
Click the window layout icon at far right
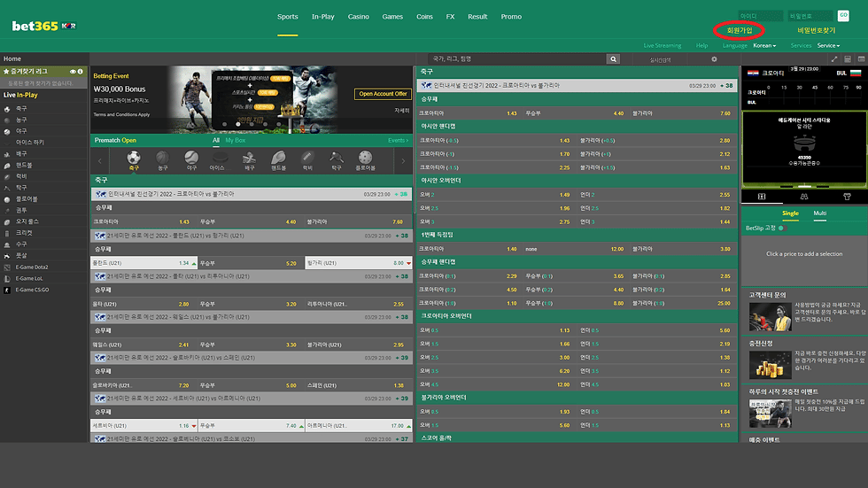861,59
